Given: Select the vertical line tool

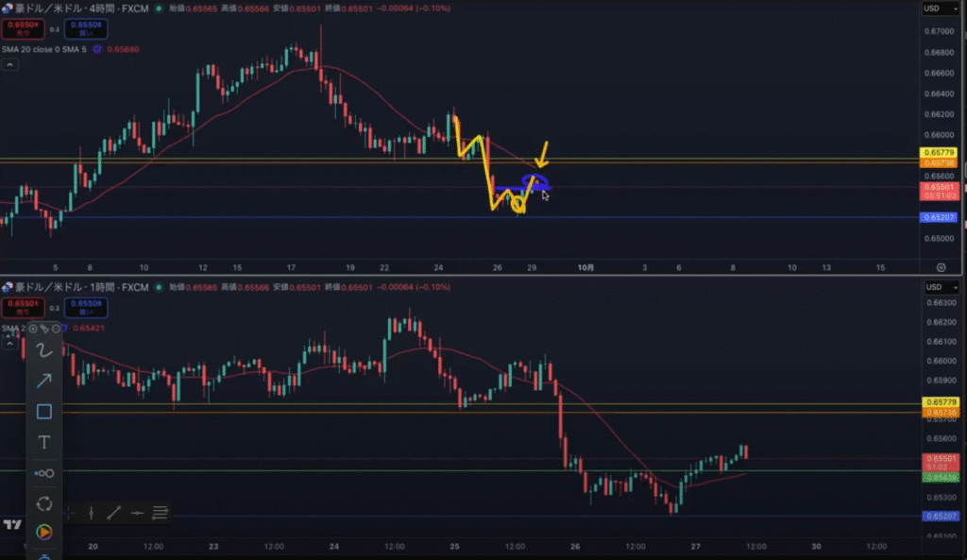Looking at the screenshot, I should click(x=92, y=513).
